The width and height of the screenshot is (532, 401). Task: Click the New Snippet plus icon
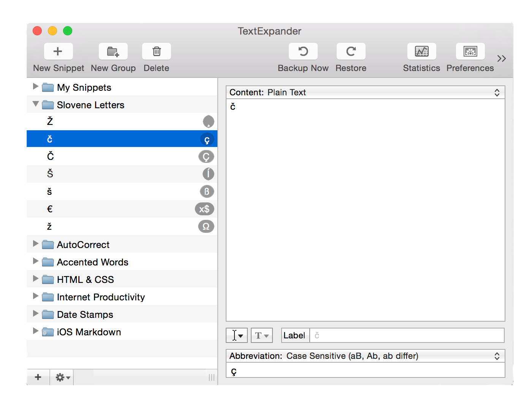point(58,52)
